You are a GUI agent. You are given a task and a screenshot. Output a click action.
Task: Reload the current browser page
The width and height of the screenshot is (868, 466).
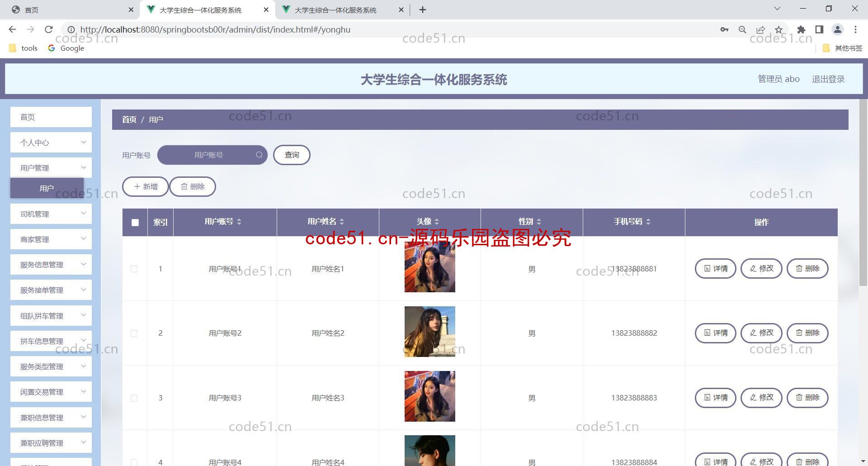point(48,29)
